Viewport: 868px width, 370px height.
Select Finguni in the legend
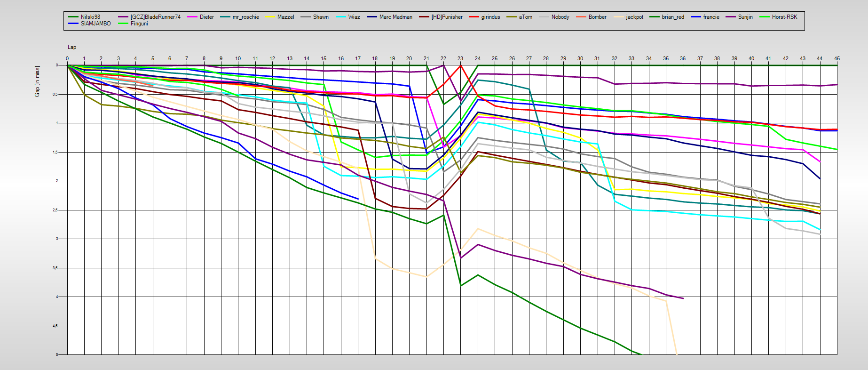pyautogui.click(x=139, y=24)
